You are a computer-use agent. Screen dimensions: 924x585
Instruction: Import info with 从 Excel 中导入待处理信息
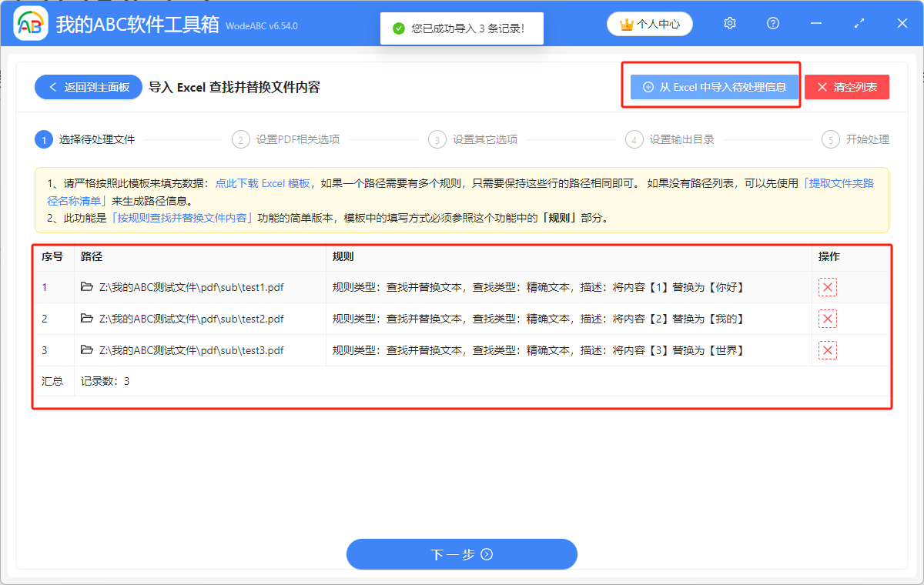point(714,87)
